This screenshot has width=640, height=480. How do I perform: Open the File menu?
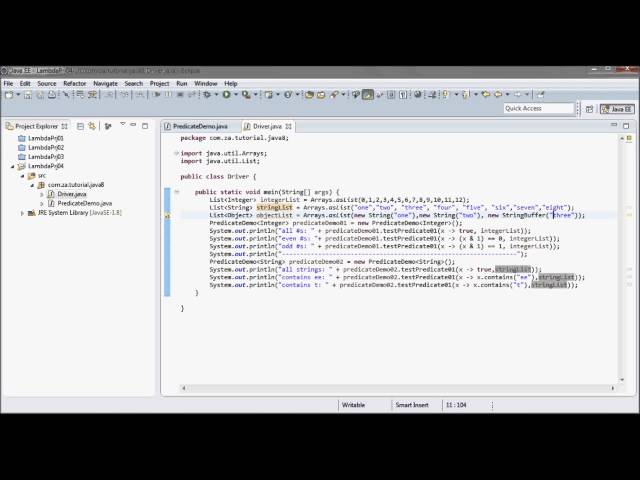pyautogui.click(x=8, y=83)
